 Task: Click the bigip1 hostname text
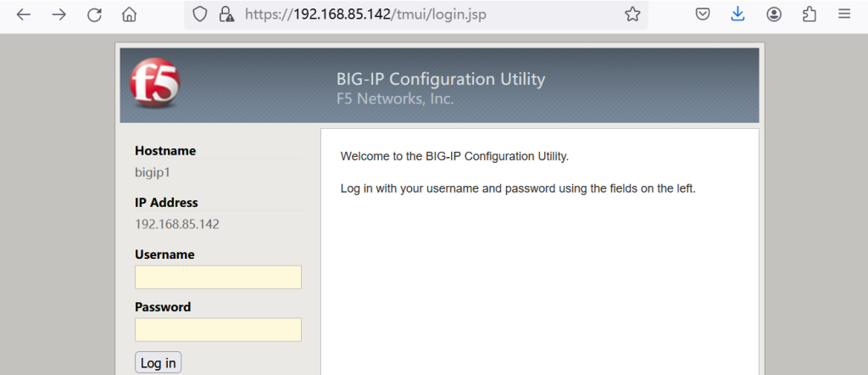(153, 173)
